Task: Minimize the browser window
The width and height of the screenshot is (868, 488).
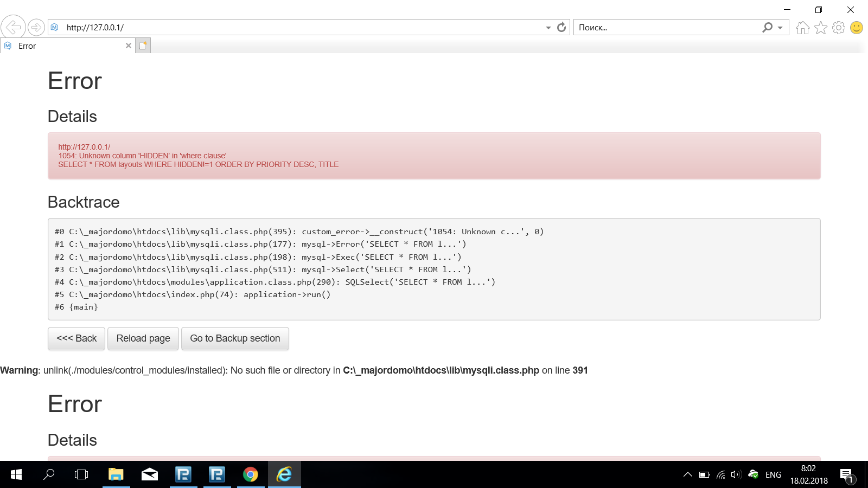Action: (x=787, y=9)
